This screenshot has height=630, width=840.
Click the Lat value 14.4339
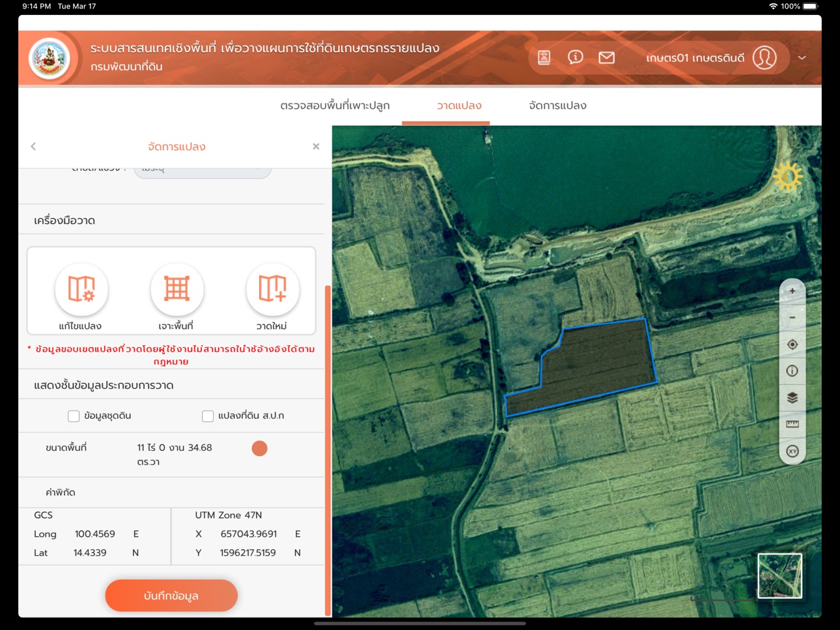pos(90,553)
